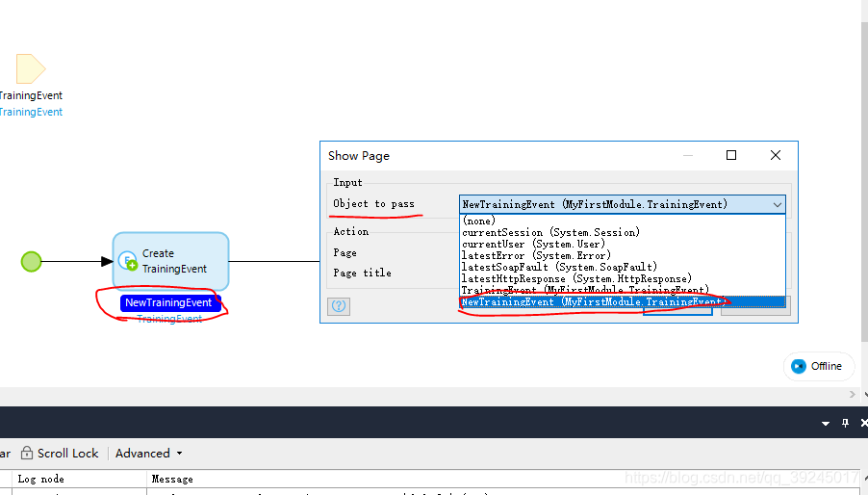Expand the Object to pass combo box
Viewport: 868px width, 495px height.
776,204
